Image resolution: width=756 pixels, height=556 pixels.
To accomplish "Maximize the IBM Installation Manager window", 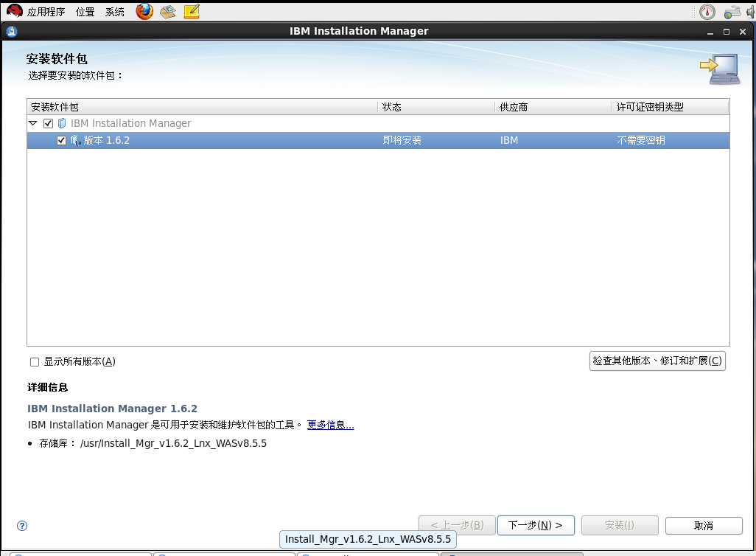I will (726, 32).
